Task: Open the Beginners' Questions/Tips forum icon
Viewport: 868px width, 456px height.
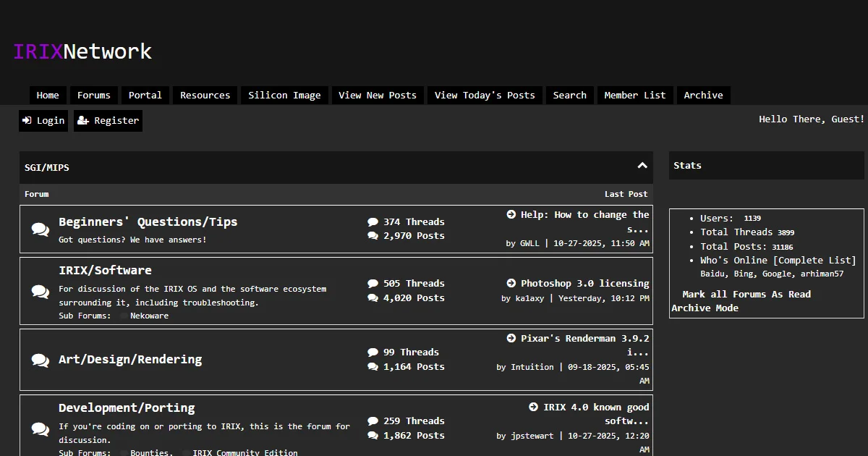Action: pos(41,228)
